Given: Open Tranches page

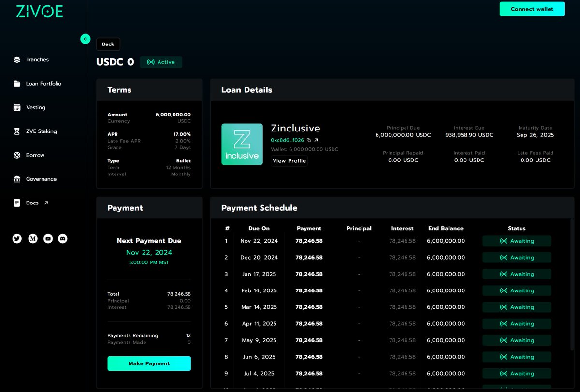Looking at the screenshot, I should (x=37, y=60).
